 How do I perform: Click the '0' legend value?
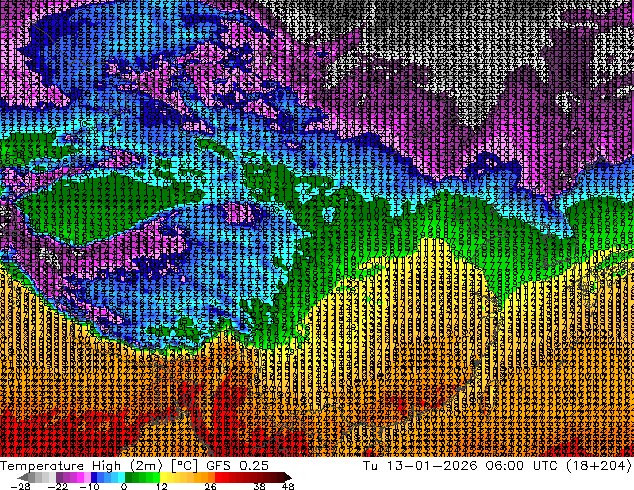point(124,486)
